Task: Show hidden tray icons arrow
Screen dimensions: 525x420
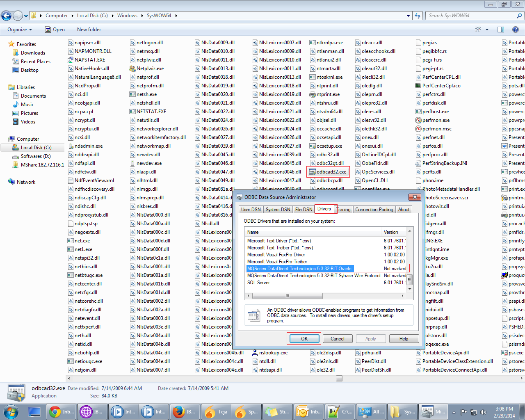Action: click(x=454, y=412)
